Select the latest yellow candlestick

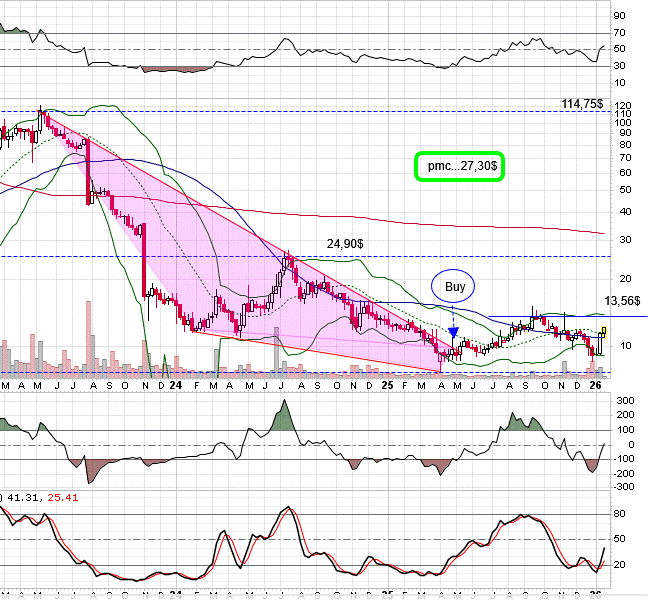604,332
